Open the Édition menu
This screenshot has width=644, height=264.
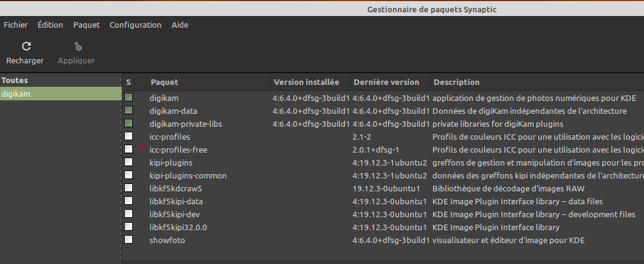coord(50,25)
